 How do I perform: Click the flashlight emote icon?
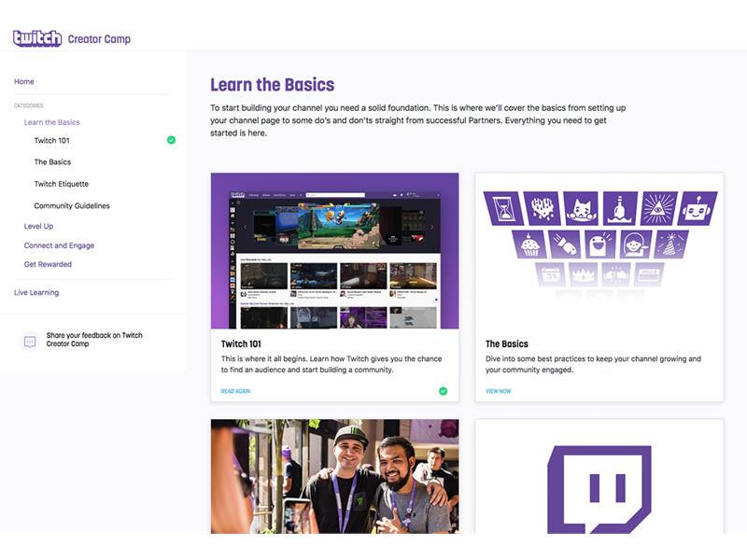tap(565, 245)
